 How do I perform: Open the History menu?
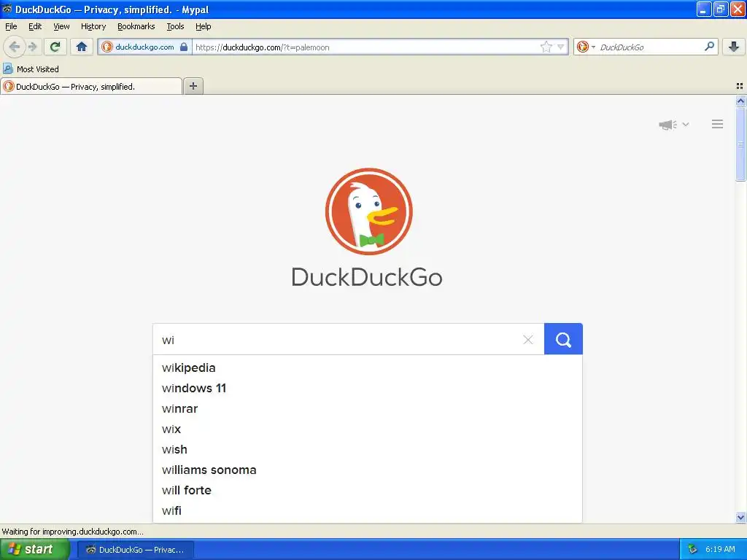93,26
